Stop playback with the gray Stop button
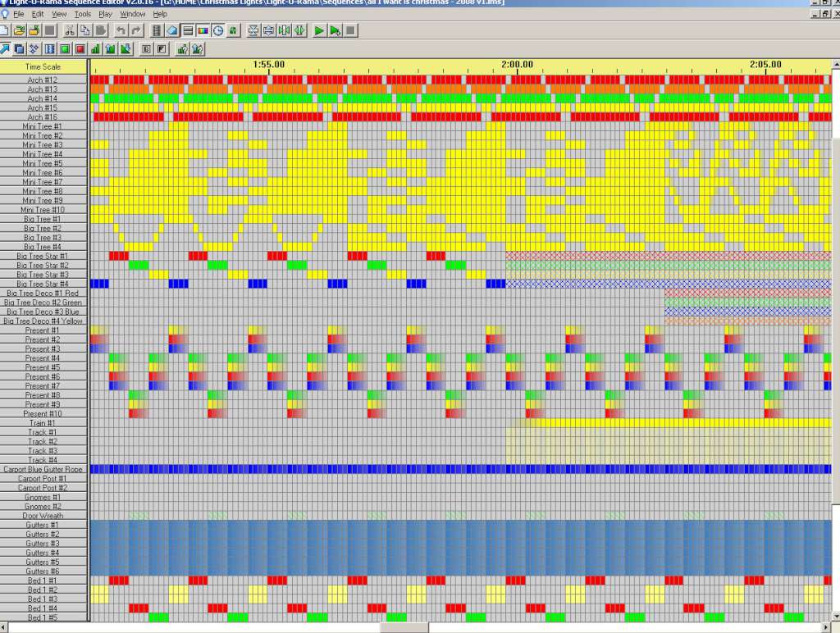The height and width of the screenshot is (633, 840). click(350, 30)
